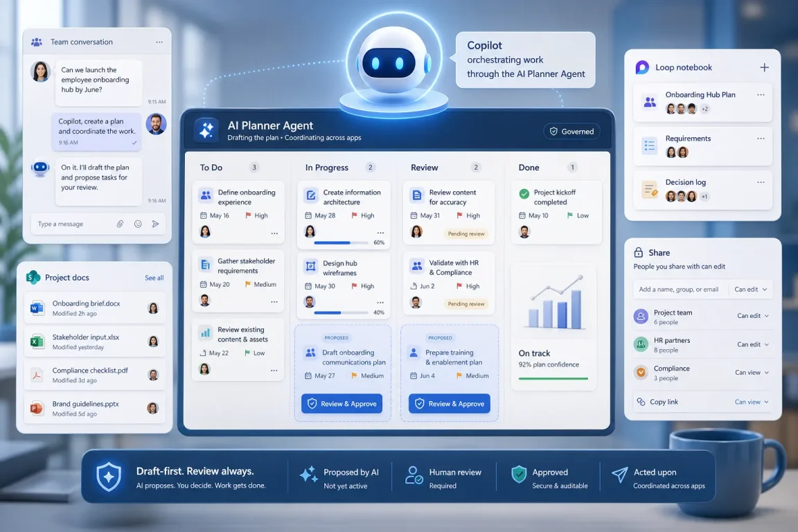The height and width of the screenshot is (532, 798).
Task: Click the Loop notebook logo icon
Action: (x=642, y=67)
